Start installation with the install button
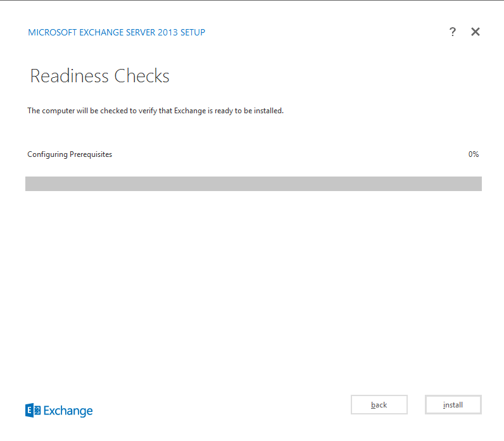 (x=453, y=405)
